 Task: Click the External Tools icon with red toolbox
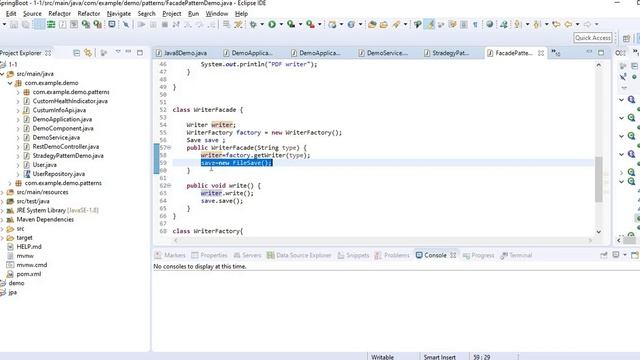(x=310, y=25)
